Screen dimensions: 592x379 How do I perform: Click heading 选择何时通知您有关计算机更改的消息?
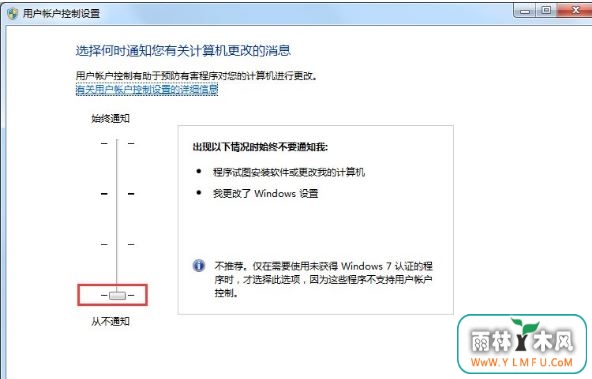coord(183,50)
